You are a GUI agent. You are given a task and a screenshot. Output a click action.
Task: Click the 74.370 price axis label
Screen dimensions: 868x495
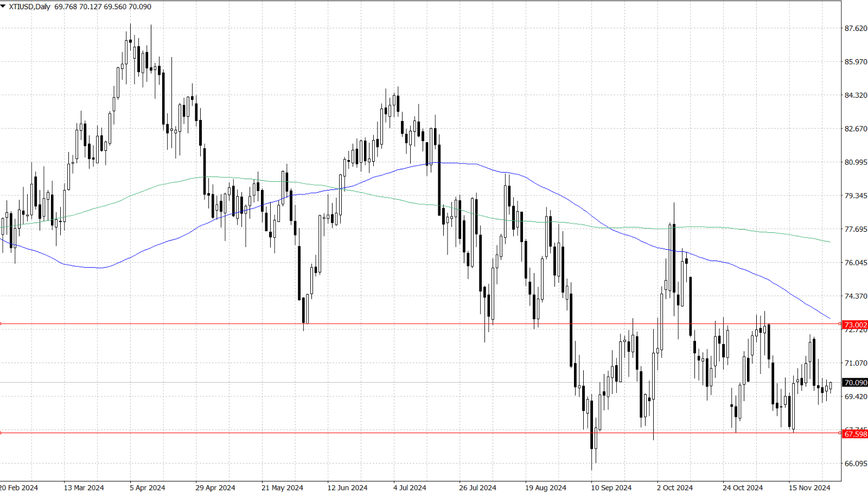856,296
